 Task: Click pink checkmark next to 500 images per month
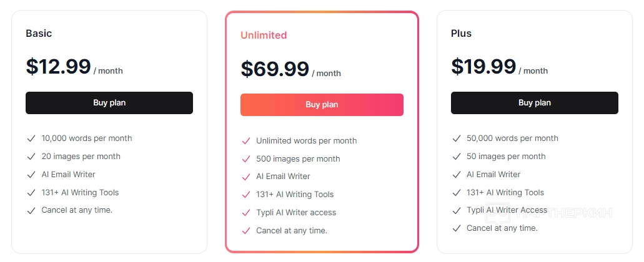[245, 159]
